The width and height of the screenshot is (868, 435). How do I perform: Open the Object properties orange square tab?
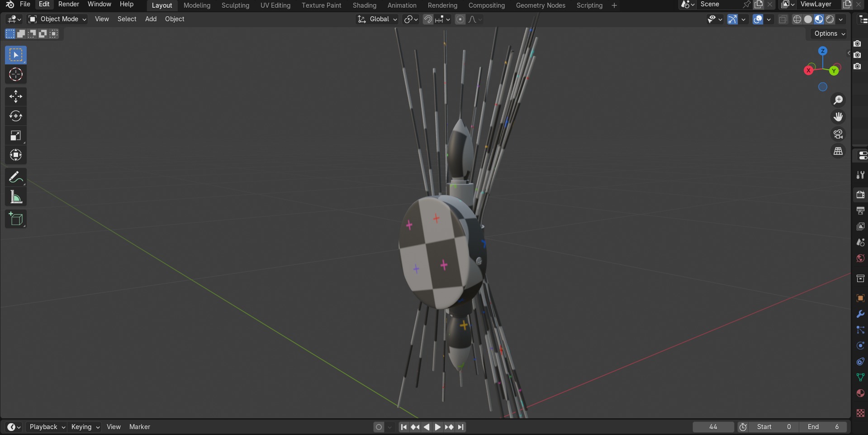860,298
